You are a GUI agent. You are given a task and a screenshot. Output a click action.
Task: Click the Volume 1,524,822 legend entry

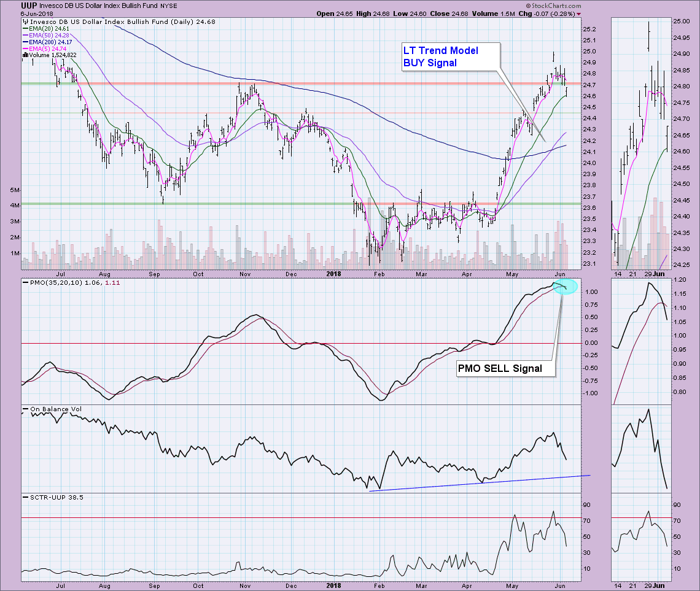click(x=50, y=55)
